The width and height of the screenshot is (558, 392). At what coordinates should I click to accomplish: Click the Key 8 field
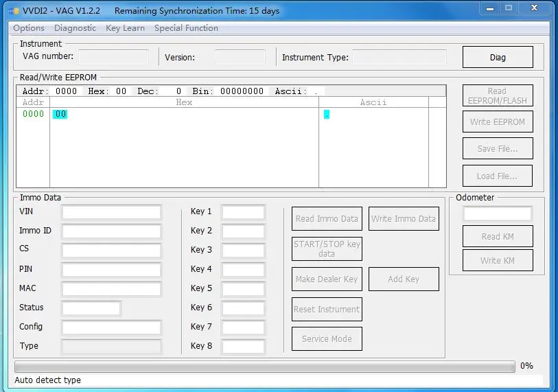tap(243, 347)
